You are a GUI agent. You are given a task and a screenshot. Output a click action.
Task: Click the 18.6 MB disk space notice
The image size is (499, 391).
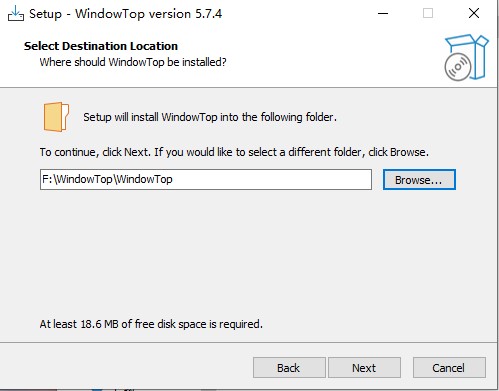click(151, 324)
